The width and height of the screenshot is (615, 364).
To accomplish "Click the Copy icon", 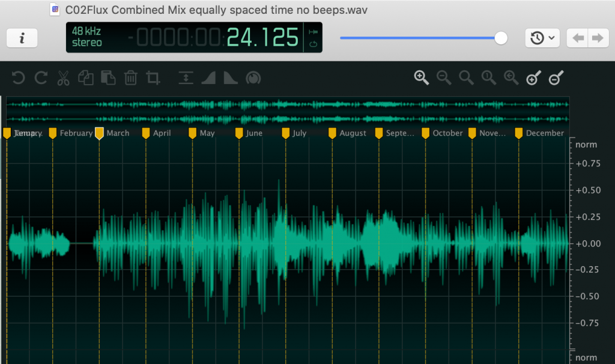I will 85,78.
